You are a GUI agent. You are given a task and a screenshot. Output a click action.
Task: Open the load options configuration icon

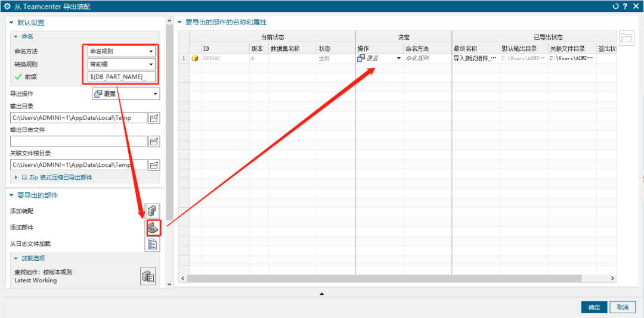point(147,276)
